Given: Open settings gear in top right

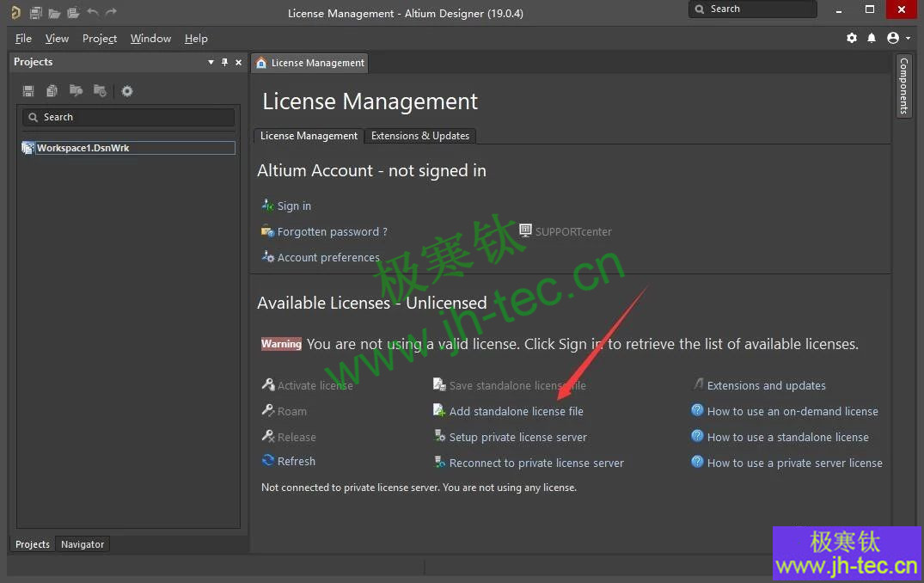Looking at the screenshot, I should [852, 38].
